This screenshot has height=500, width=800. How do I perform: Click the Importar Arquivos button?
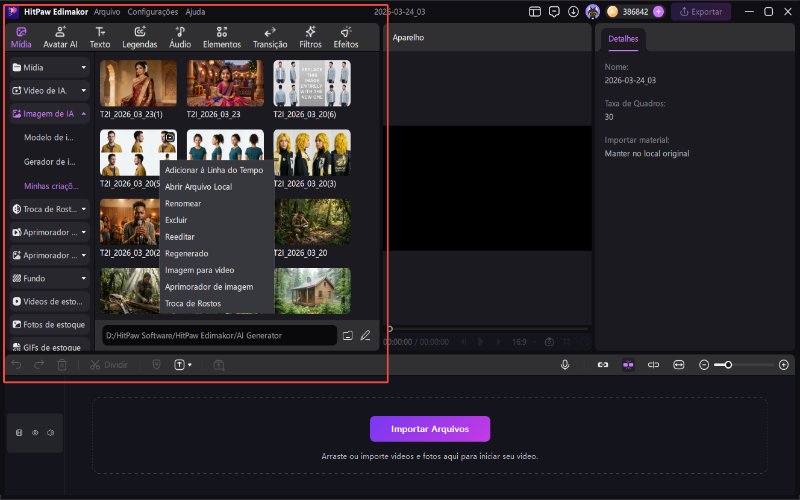click(430, 429)
